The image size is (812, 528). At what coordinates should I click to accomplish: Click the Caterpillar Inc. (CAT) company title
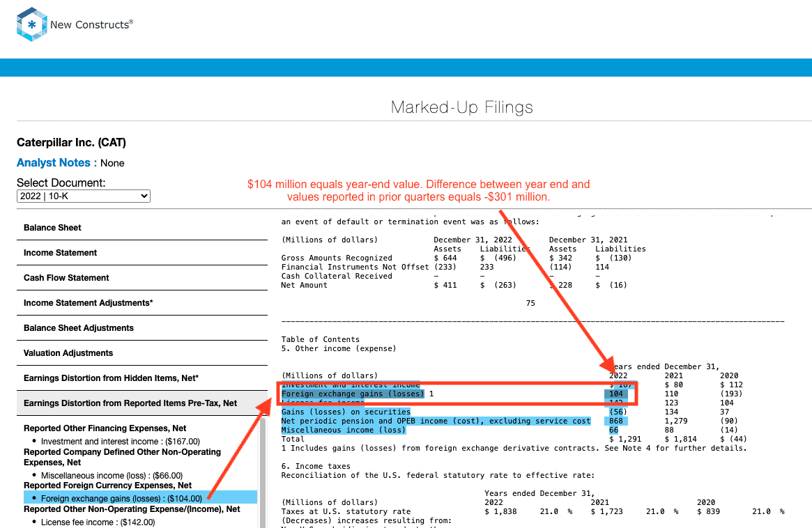tap(72, 142)
